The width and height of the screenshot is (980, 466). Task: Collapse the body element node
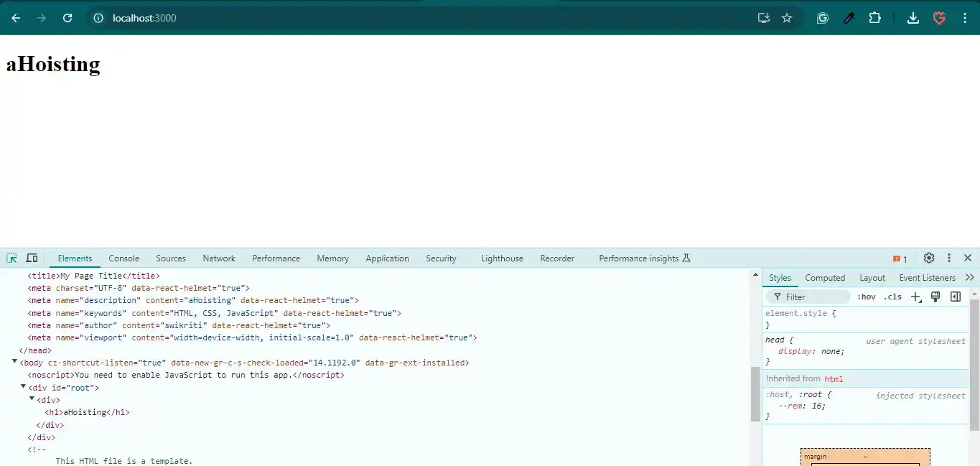[14, 362]
